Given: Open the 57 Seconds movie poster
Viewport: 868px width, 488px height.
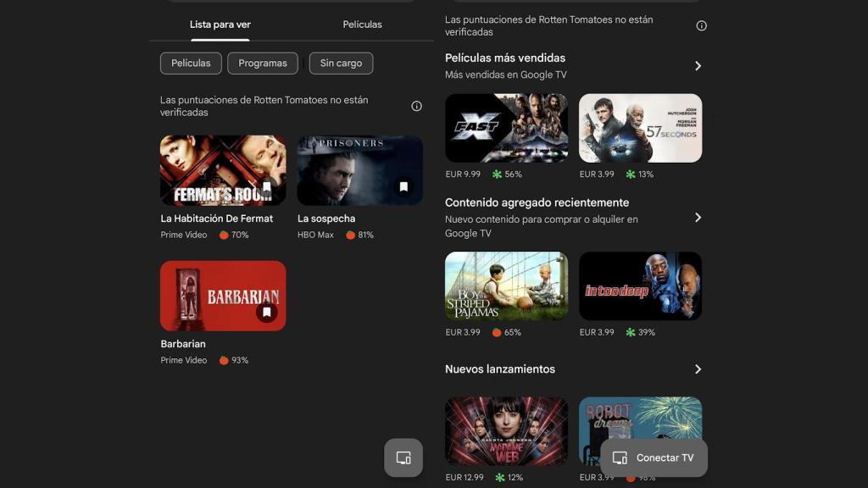Looking at the screenshot, I should pyautogui.click(x=641, y=128).
